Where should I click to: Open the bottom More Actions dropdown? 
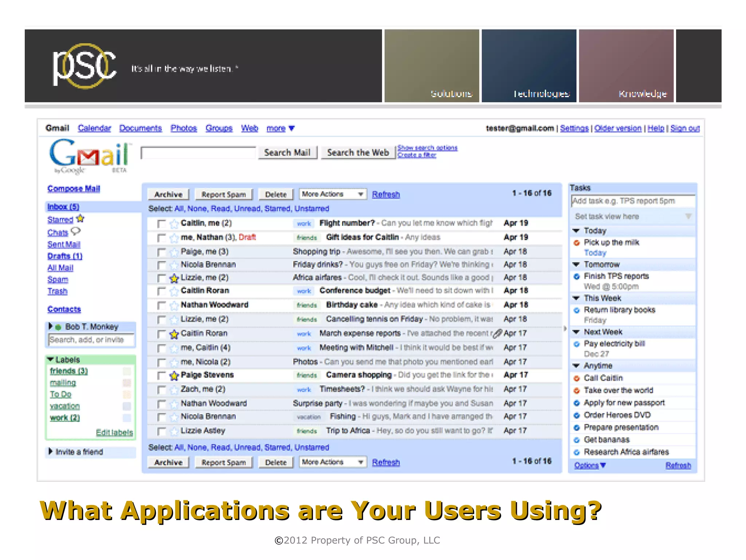pyautogui.click(x=333, y=462)
